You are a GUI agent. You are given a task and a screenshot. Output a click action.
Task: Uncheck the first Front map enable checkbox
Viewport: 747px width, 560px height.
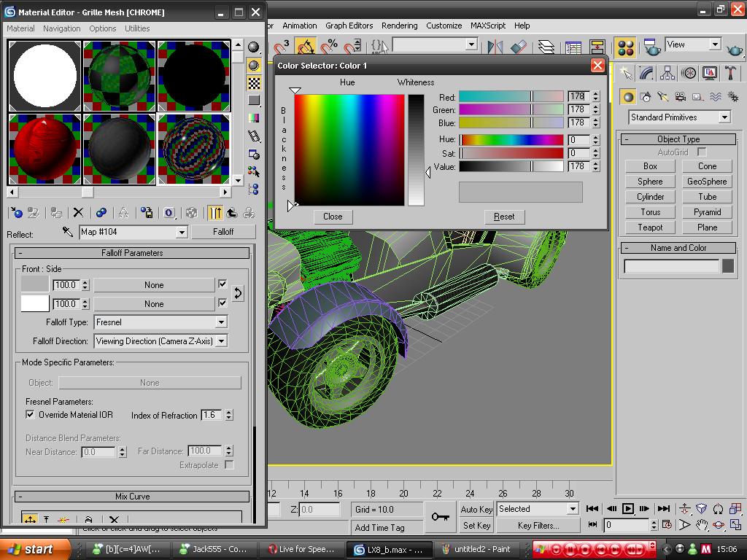[222, 284]
